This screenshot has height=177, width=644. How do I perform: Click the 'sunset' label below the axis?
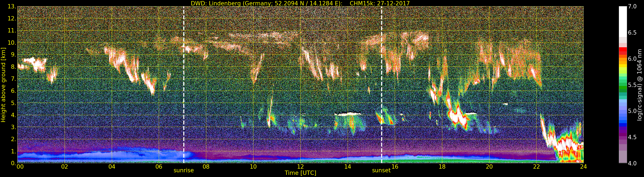tap(381, 171)
